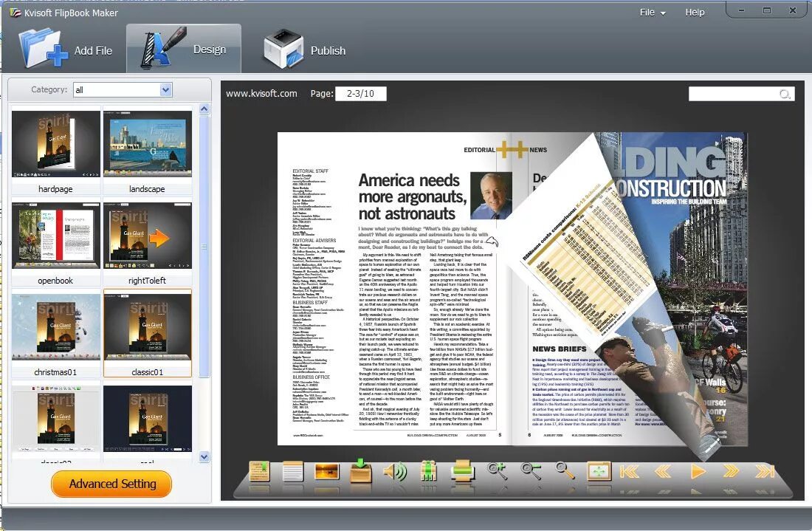Click the print icon in flipbook toolbar
Screen dimensions: 812x531
(462, 471)
